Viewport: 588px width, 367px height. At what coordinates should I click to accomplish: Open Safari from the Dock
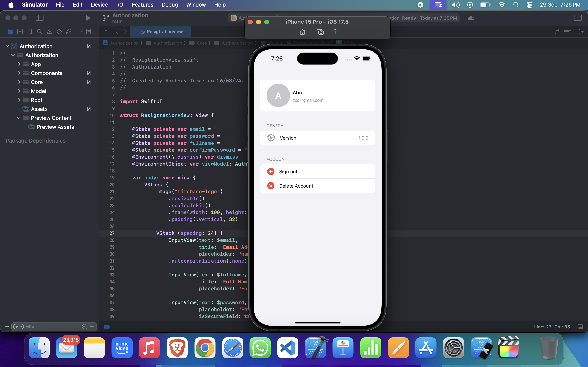[x=233, y=348]
